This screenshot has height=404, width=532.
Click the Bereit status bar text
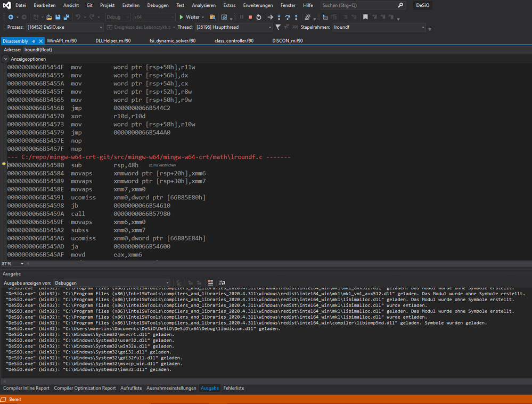tap(15, 400)
